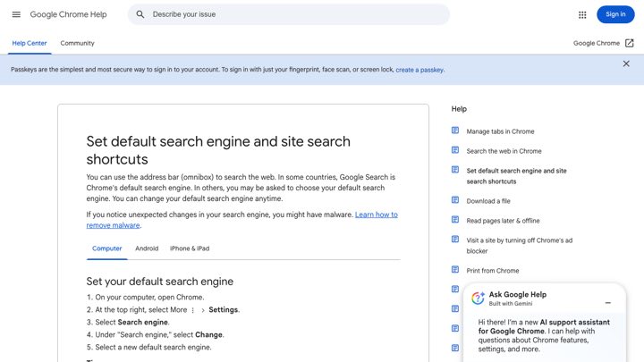
Task: Open Manage tabs in Chrome article
Action: (500, 131)
